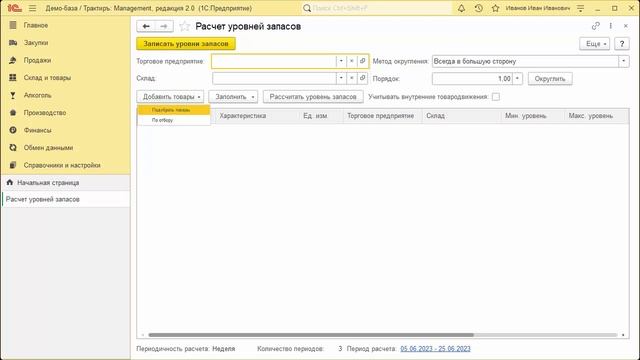Open favorites star in title bar
The image size is (640, 360).
pyautogui.click(x=495, y=8)
